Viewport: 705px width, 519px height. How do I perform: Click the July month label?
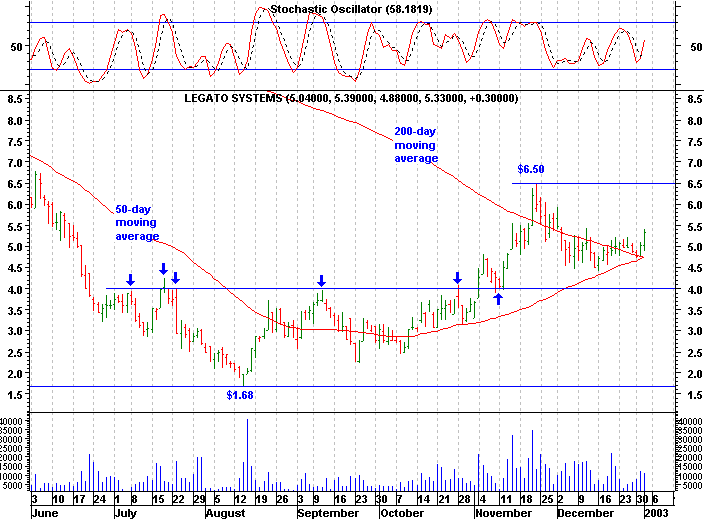click(125, 513)
